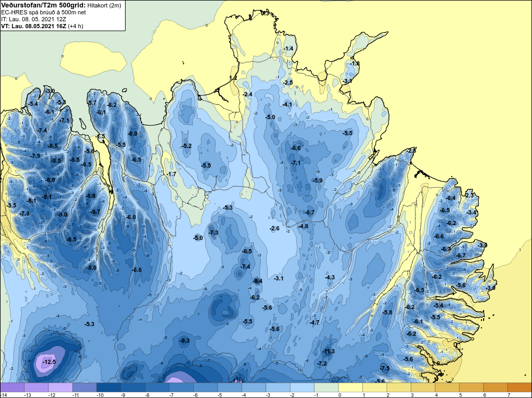The image size is (532, 398).
Task: Click the -6.4 temperature label
Action: click(x=451, y=198)
